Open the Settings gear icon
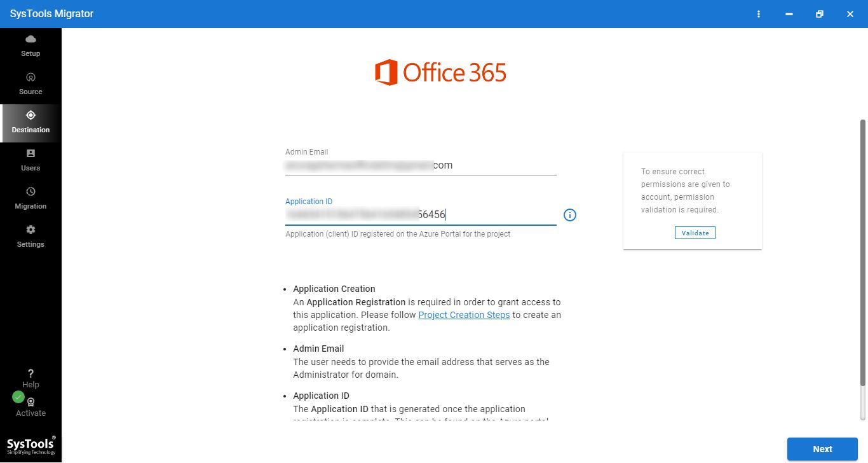This screenshot has height=463, width=868. (31, 230)
